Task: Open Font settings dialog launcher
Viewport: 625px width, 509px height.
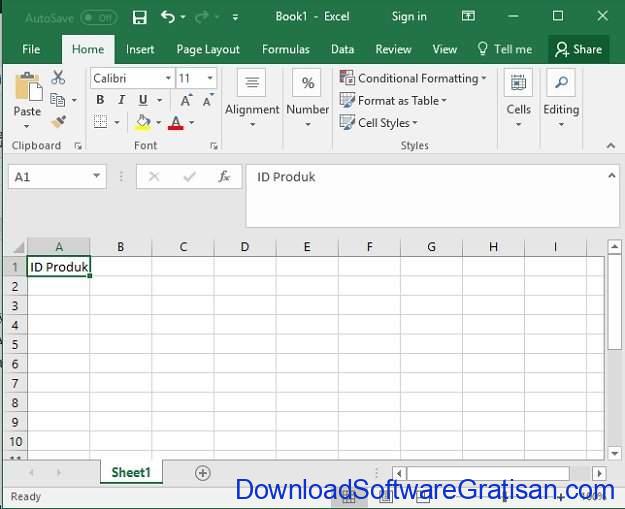Action: click(x=214, y=146)
